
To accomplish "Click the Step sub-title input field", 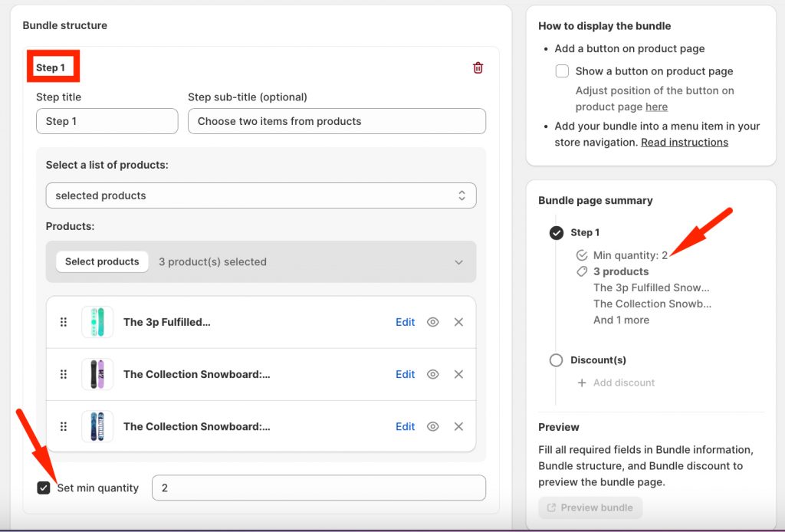I will coord(337,121).
